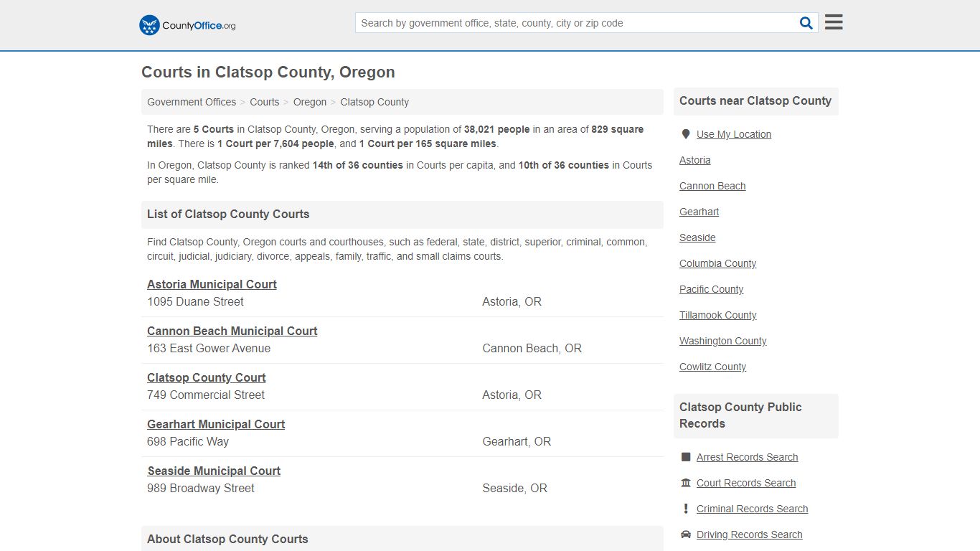Click the Arrest Records icon
The height and width of the screenshot is (551, 980).
(686, 457)
